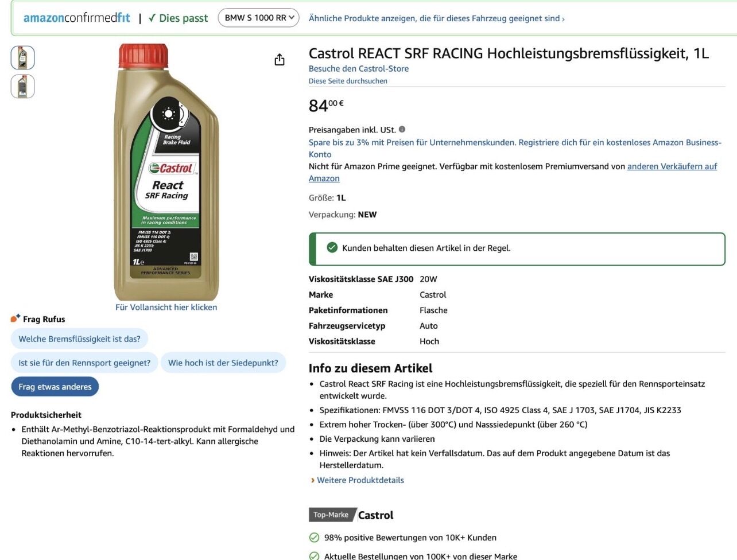The image size is (737, 560).
Task: Click the Rufus sparkle icon
Action: (x=15, y=318)
